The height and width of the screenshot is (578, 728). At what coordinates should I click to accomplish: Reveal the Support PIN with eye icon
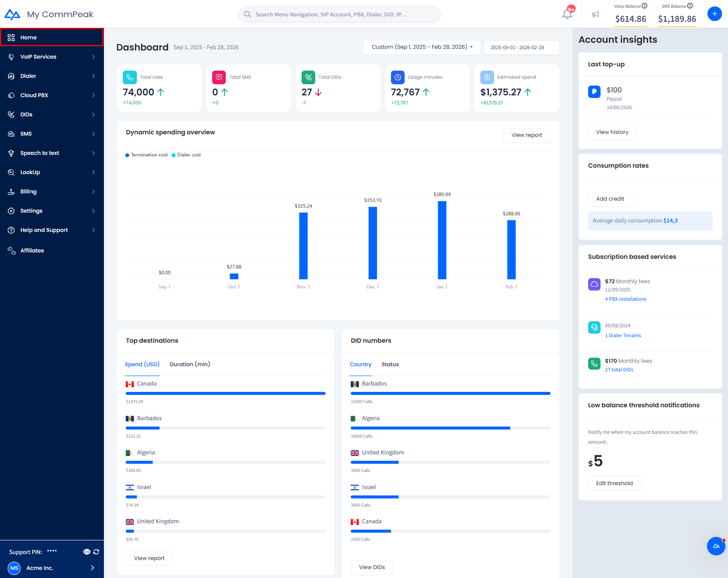pos(87,552)
